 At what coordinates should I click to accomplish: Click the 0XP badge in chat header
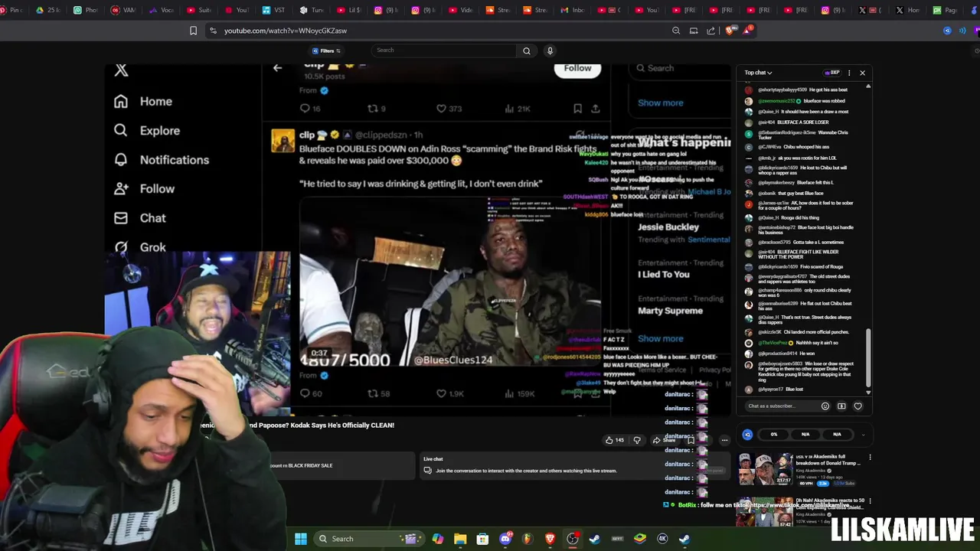832,73
